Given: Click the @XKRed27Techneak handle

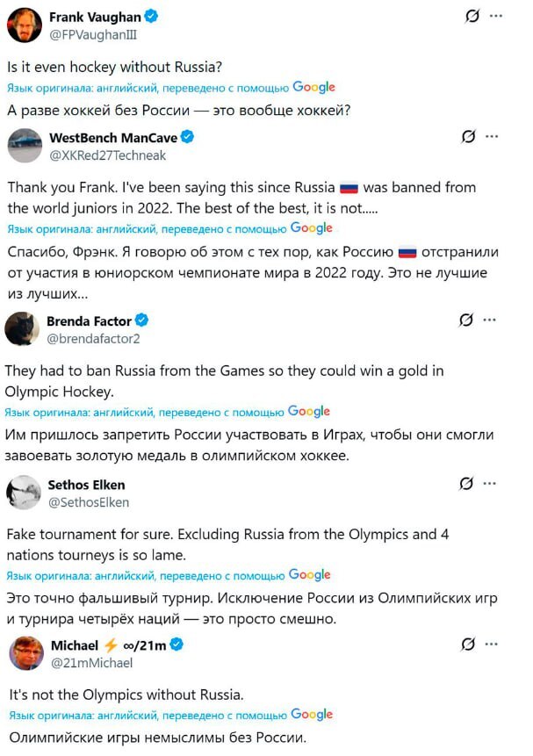Looking at the screenshot, I should (107, 155).
